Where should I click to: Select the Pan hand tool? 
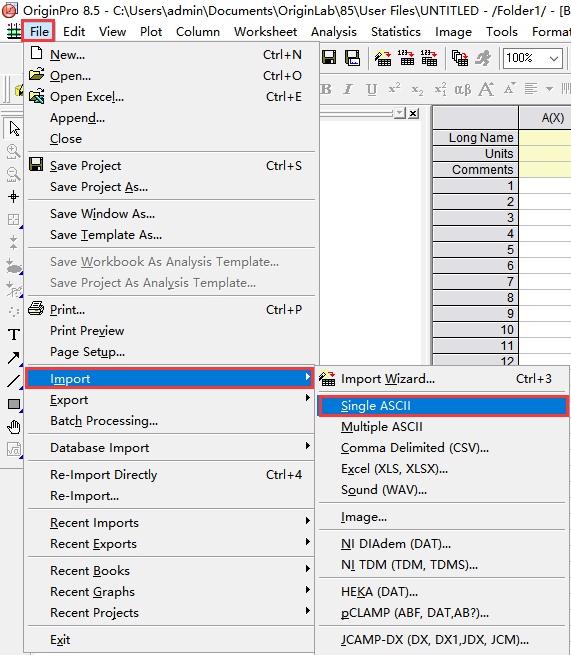[x=14, y=427]
